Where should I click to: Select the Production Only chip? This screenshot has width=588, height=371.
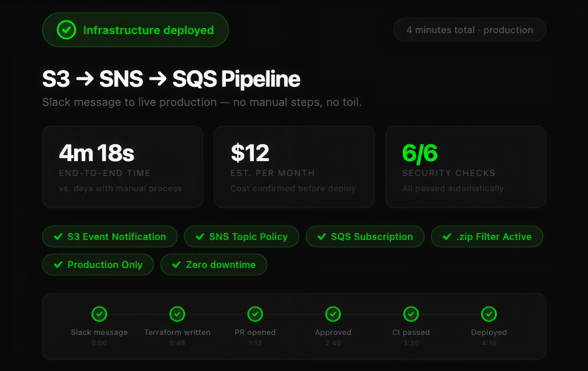tap(98, 265)
